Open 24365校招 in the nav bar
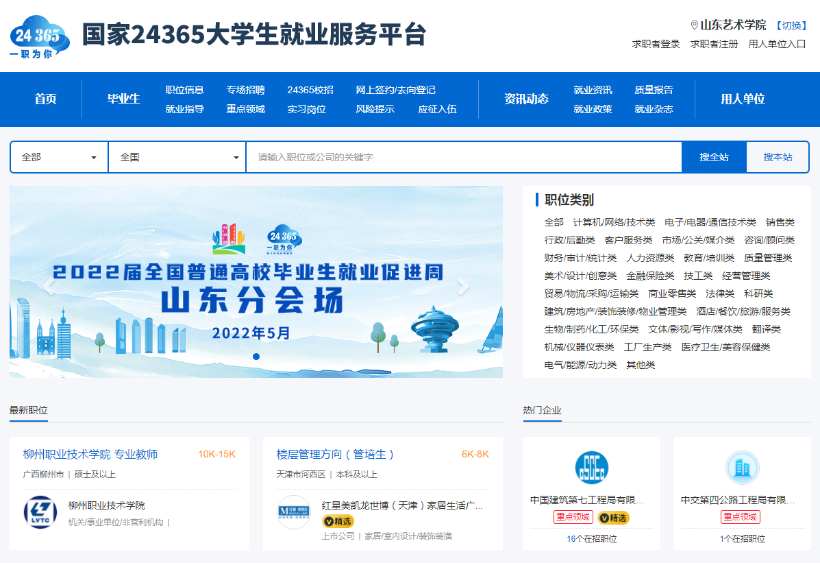 (x=310, y=90)
